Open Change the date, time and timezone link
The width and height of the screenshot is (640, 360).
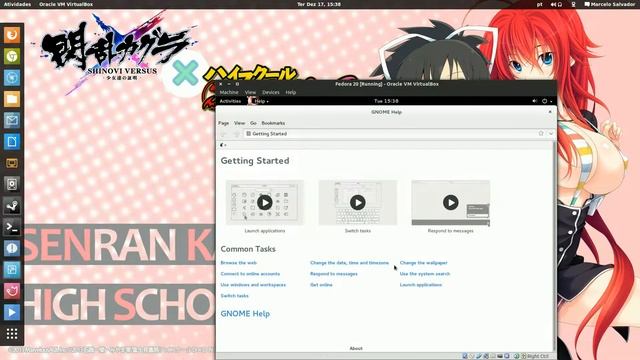(349, 263)
